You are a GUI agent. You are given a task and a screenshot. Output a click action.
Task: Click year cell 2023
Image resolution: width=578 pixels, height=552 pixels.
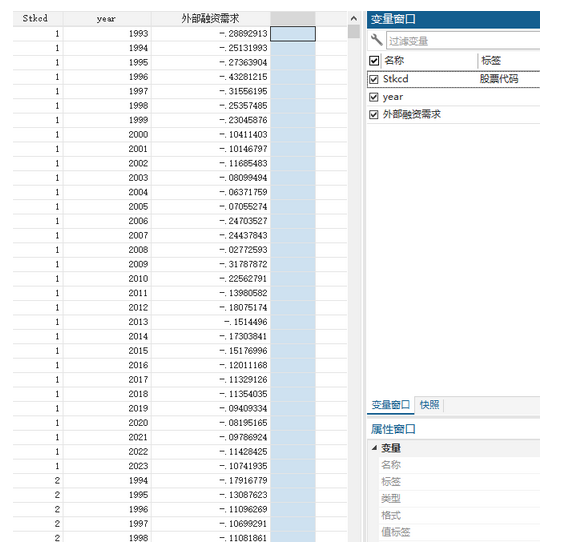138,466
